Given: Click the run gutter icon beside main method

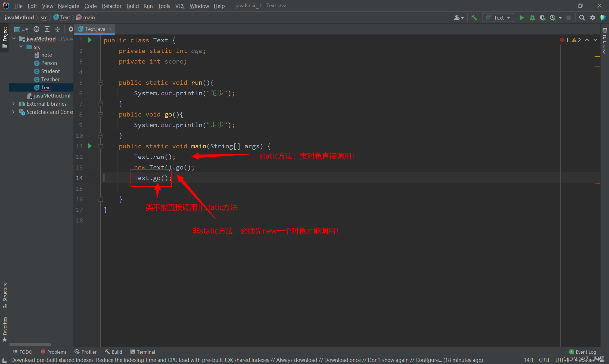Looking at the screenshot, I should pos(90,146).
